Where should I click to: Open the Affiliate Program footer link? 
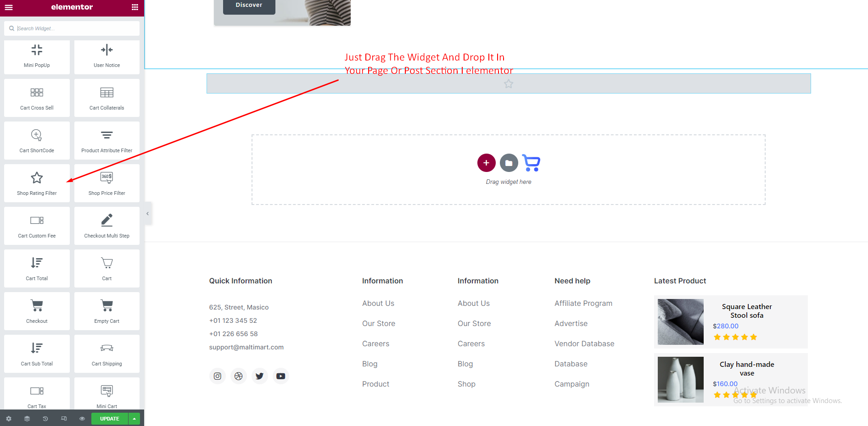click(583, 303)
